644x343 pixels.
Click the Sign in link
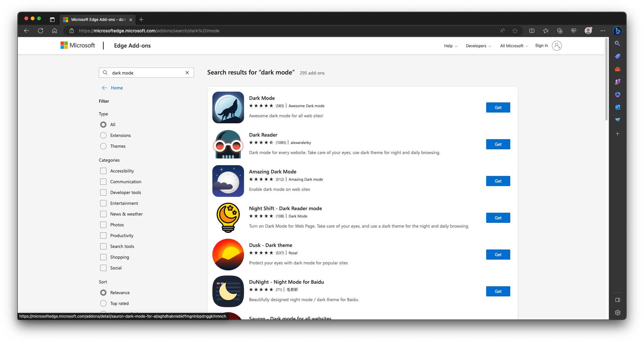541,46
